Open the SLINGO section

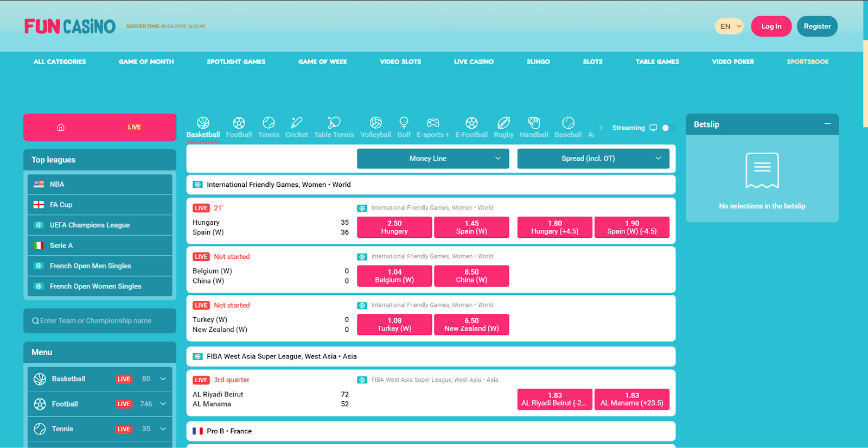point(538,62)
